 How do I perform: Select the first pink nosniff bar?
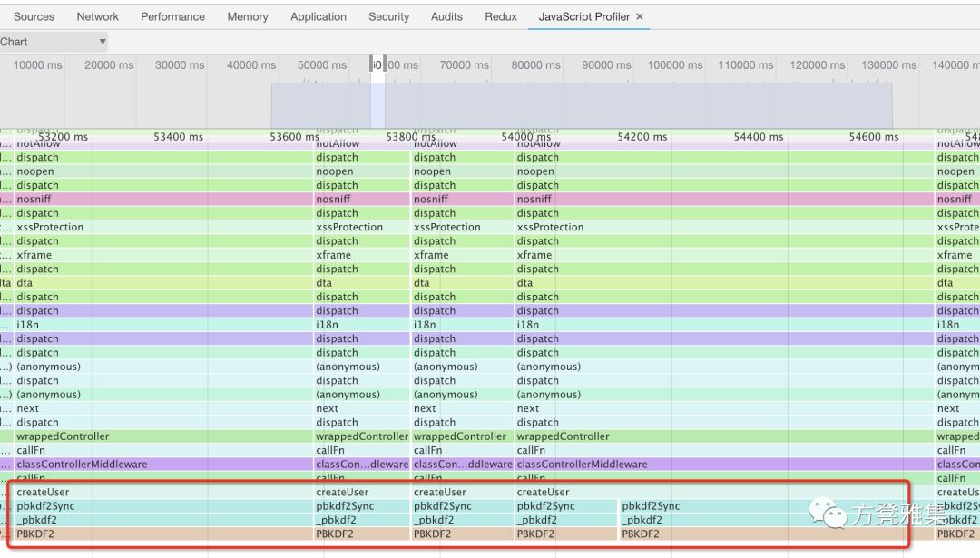click(162, 200)
